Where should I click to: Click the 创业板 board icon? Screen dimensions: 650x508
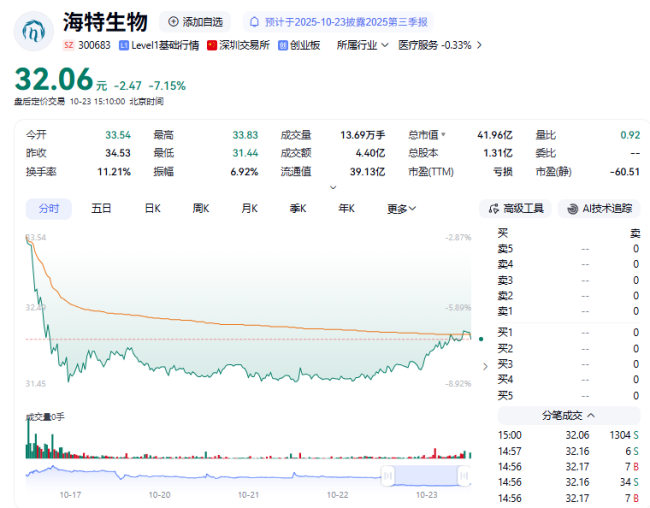tap(284, 45)
